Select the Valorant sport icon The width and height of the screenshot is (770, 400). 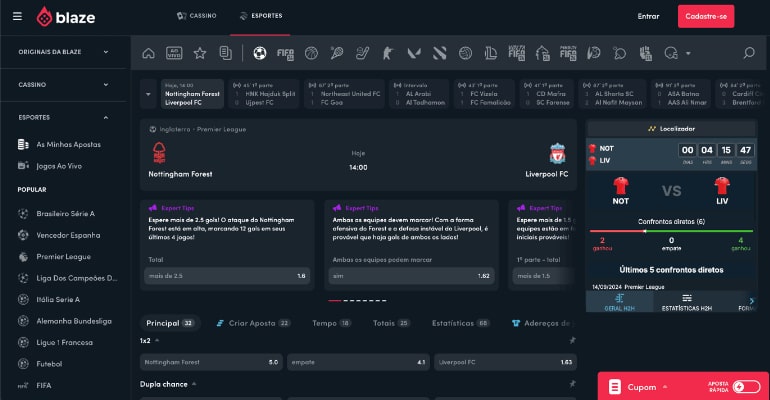click(414, 53)
